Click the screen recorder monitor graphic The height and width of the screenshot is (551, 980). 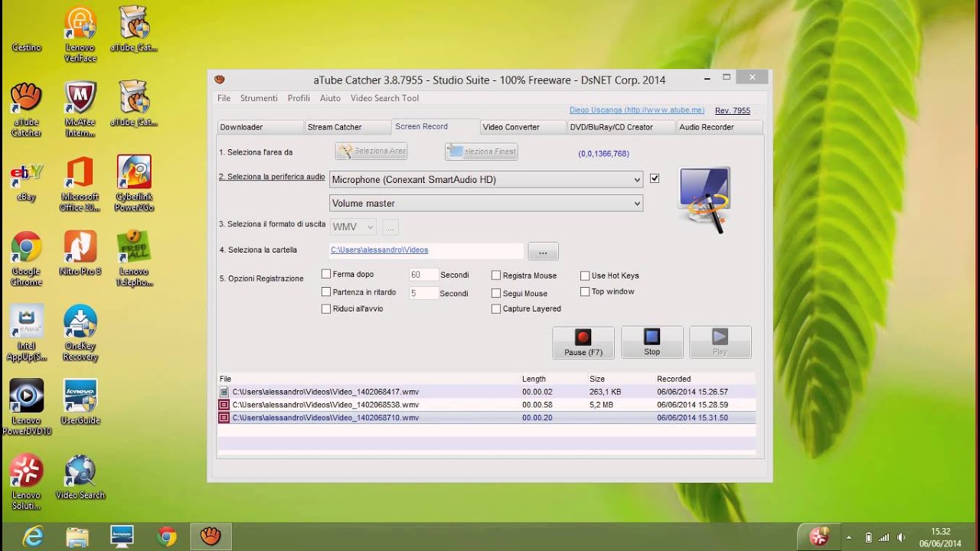(x=704, y=200)
